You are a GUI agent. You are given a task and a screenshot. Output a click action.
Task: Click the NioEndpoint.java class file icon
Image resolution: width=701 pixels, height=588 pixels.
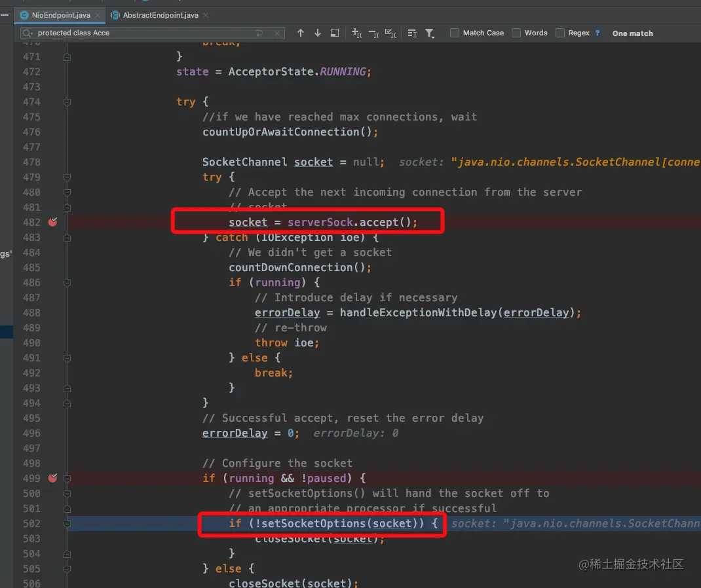point(25,15)
